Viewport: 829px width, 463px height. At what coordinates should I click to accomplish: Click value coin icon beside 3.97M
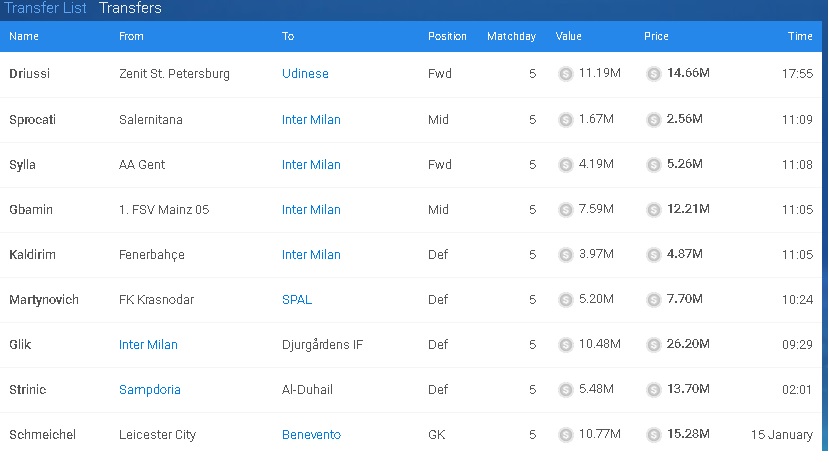coord(565,255)
